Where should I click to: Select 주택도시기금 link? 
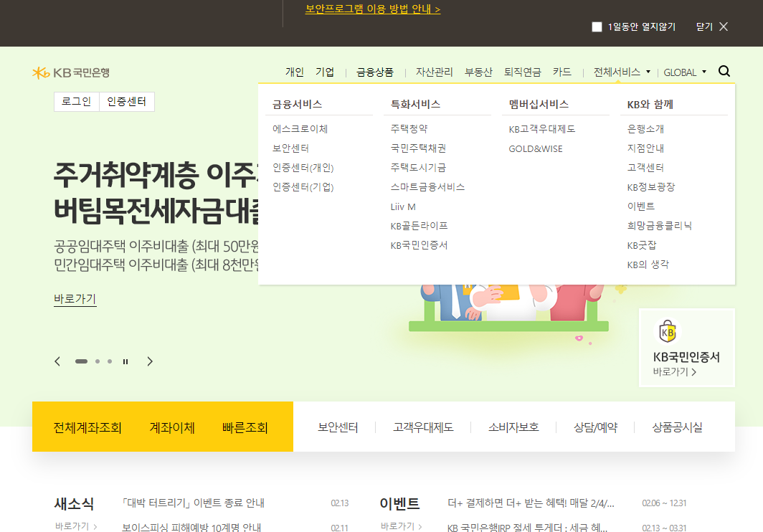(418, 168)
